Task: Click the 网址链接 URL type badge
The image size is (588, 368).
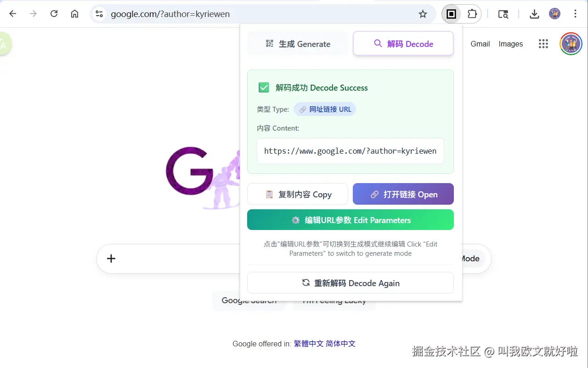Action: click(x=325, y=109)
